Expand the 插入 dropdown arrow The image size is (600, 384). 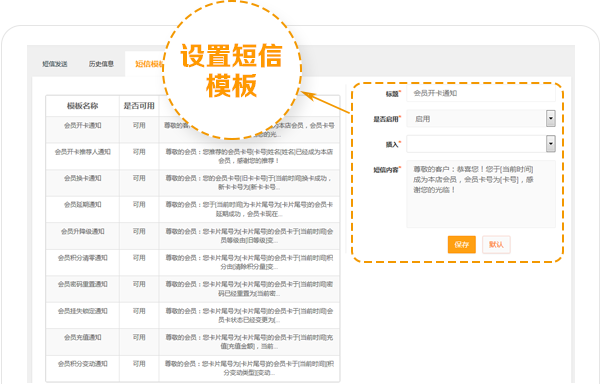[551, 144]
